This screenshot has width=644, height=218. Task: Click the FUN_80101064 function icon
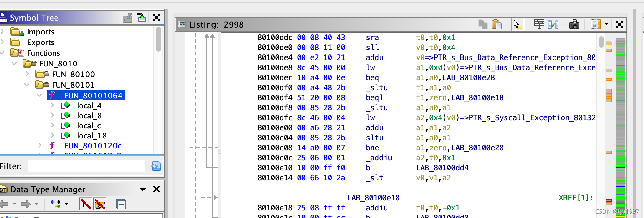[x=52, y=95]
